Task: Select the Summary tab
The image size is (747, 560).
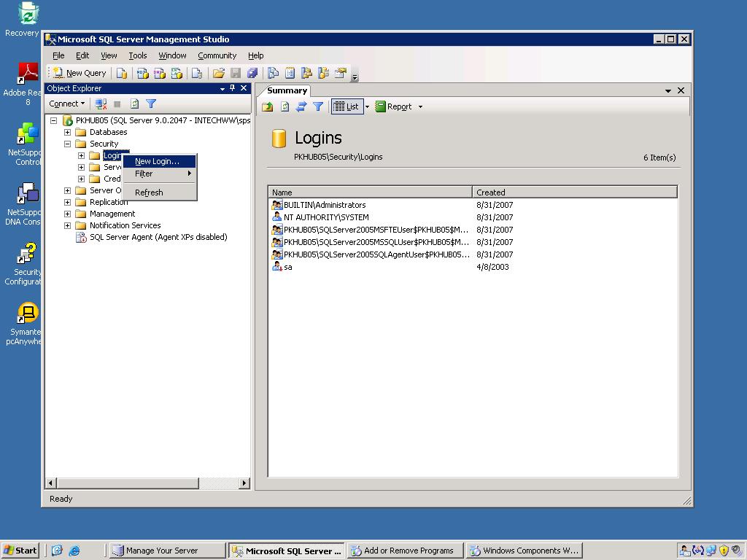Action: (x=287, y=90)
